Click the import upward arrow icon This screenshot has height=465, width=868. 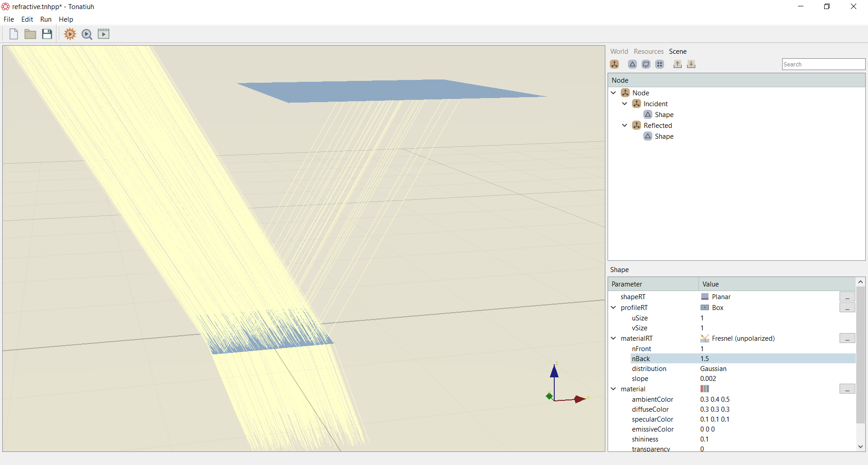678,64
